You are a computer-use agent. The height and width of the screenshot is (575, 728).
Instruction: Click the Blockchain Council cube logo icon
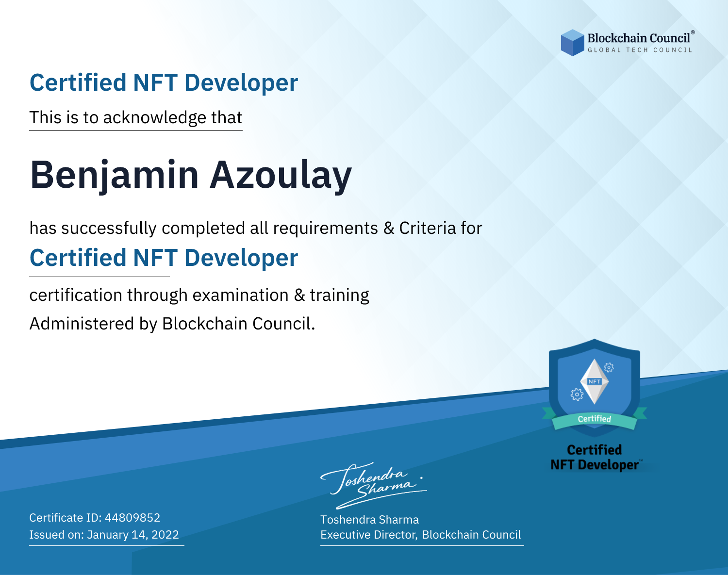[x=573, y=43]
